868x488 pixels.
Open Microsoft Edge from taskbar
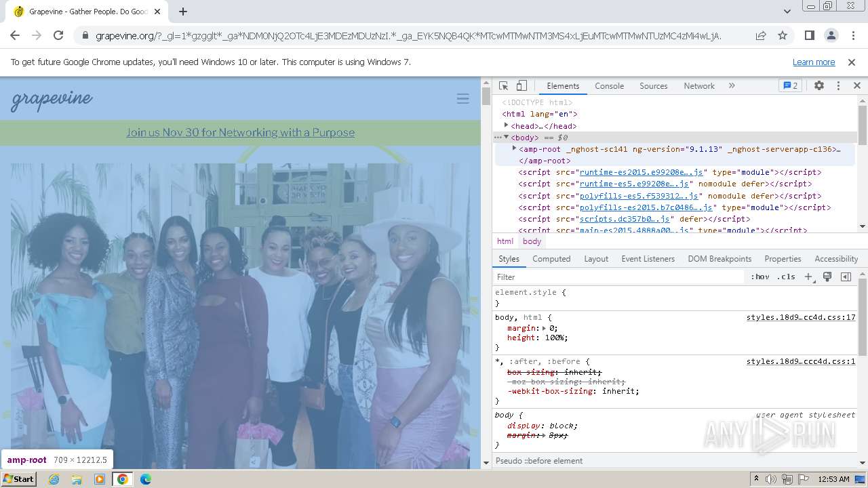coord(145,479)
